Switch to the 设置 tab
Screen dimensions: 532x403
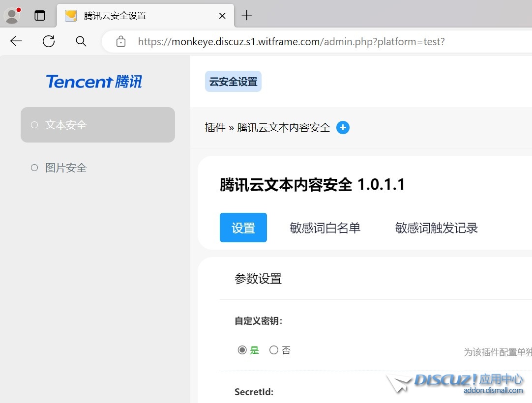243,228
